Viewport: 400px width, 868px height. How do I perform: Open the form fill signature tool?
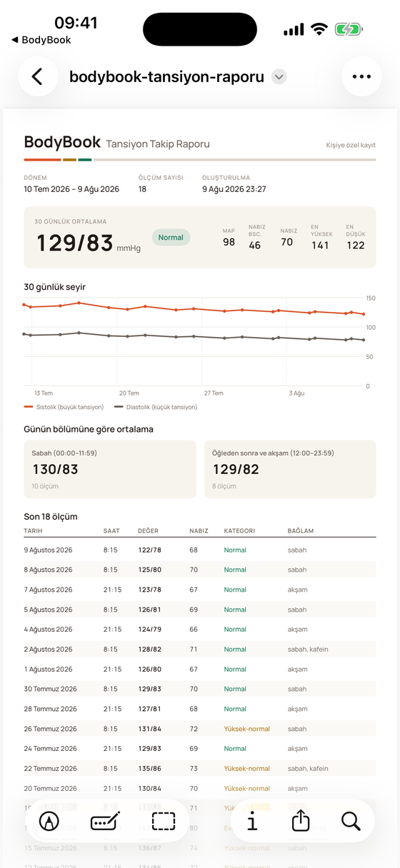(106, 822)
